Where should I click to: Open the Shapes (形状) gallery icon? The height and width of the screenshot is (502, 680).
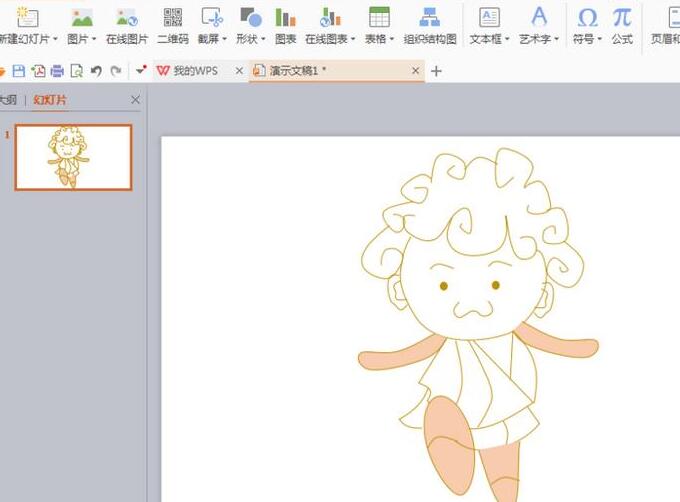(x=251, y=17)
